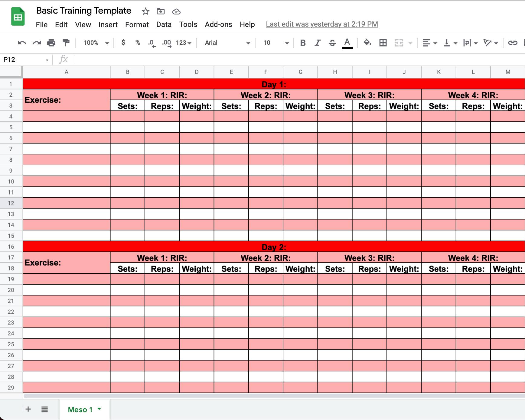Print the spreadsheet using the printer icon
This screenshot has height=420, width=525.
[x=51, y=43]
